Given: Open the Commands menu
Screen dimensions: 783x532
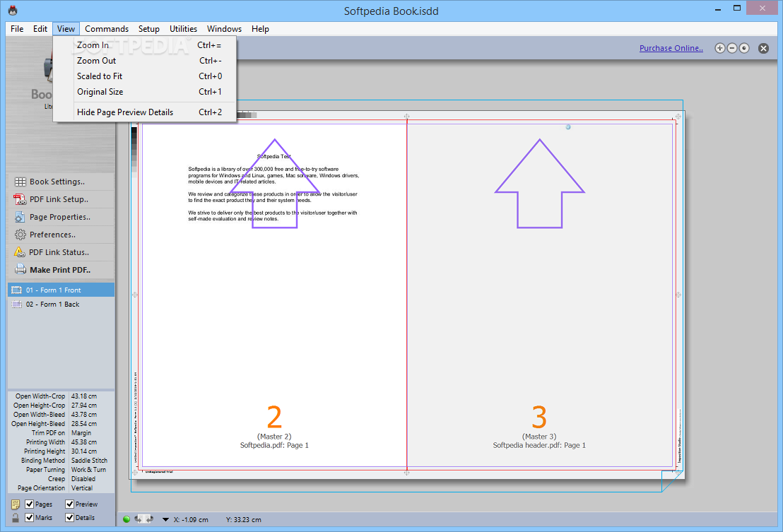Looking at the screenshot, I should click(x=107, y=29).
